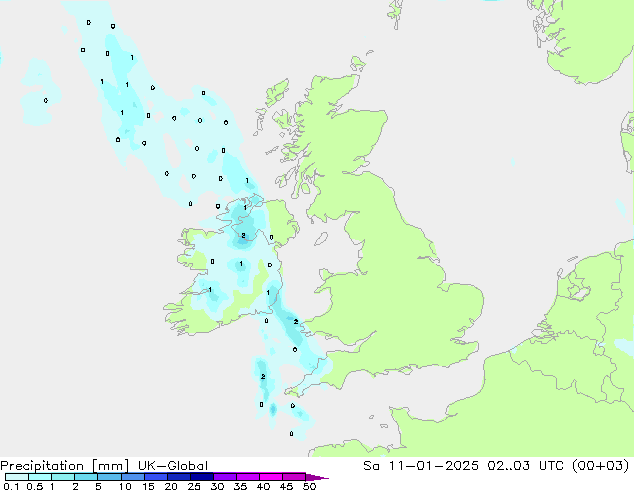Screen dimensions: 634x490
Task: Click the legend scale label '15'
Action: point(148,486)
